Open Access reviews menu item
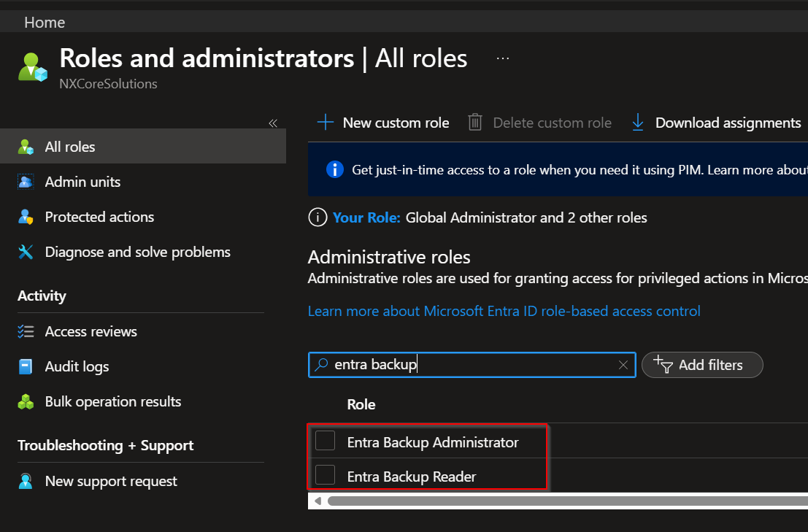808x532 pixels. pyautogui.click(x=91, y=331)
